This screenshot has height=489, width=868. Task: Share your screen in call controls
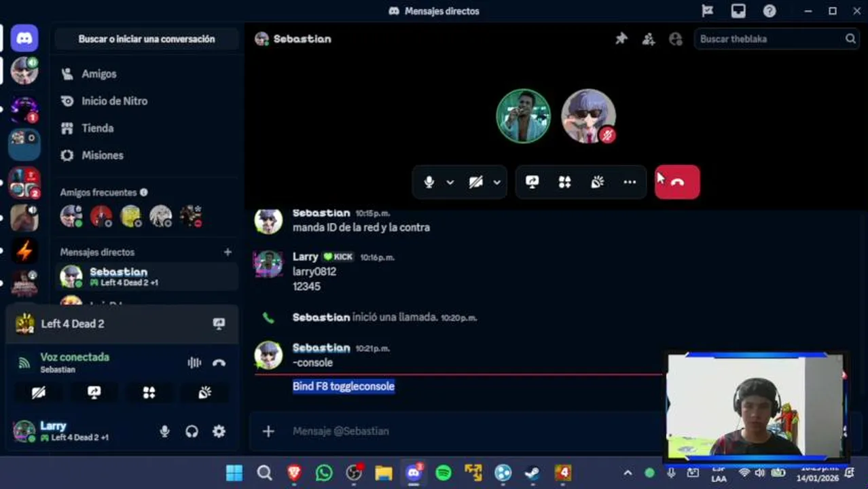[x=532, y=182]
